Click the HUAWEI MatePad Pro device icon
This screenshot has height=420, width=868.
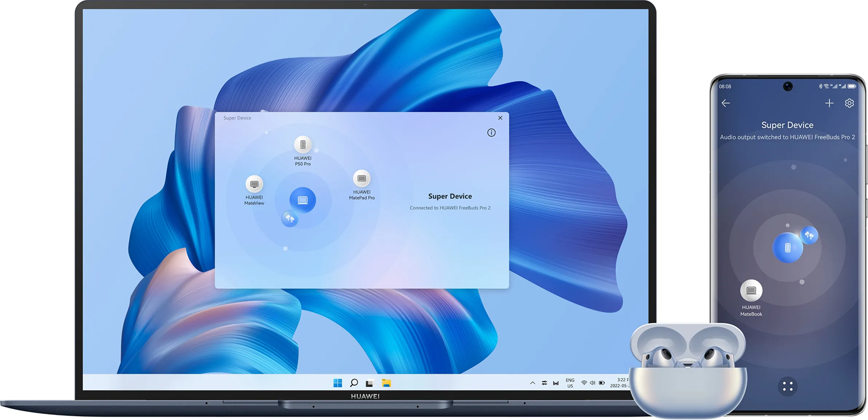[x=362, y=179]
